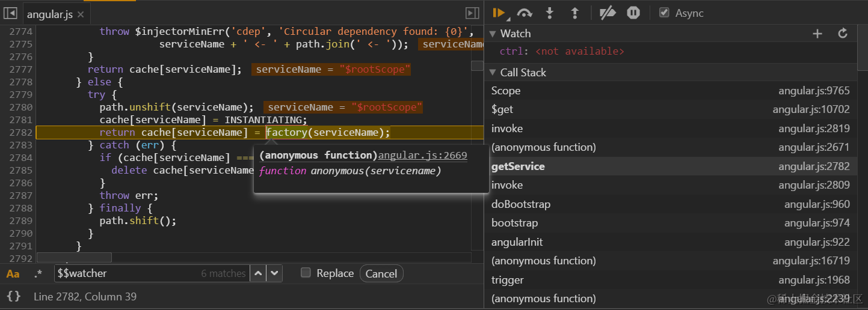
Task: Collapse the Watch section
Action: click(x=492, y=34)
